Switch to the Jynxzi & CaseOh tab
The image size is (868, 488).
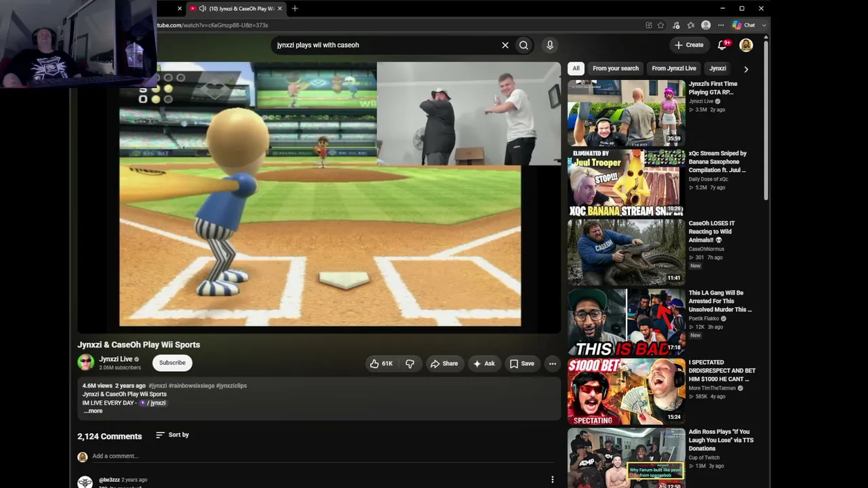point(236,9)
